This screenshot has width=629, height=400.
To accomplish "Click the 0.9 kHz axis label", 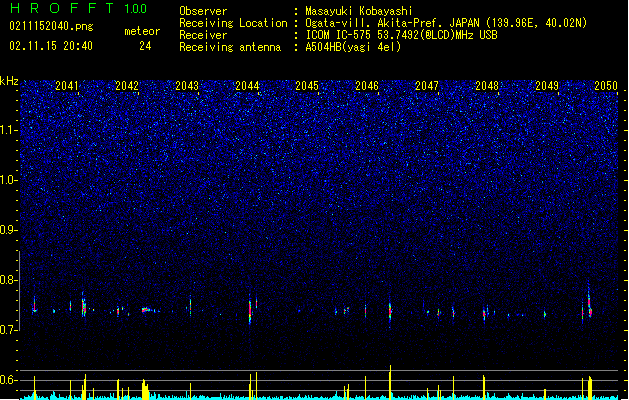I will tap(9, 230).
